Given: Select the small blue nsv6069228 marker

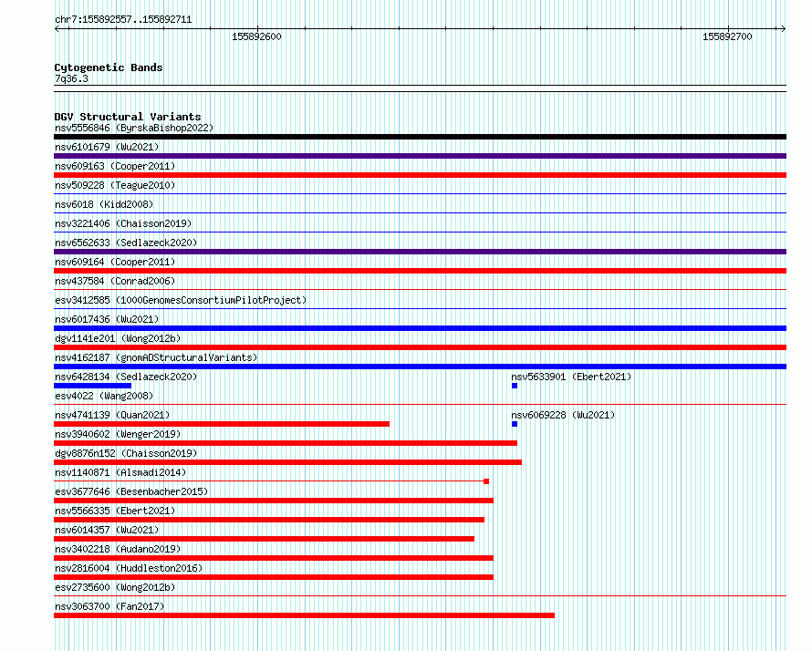Looking at the screenshot, I should pos(515,424).
